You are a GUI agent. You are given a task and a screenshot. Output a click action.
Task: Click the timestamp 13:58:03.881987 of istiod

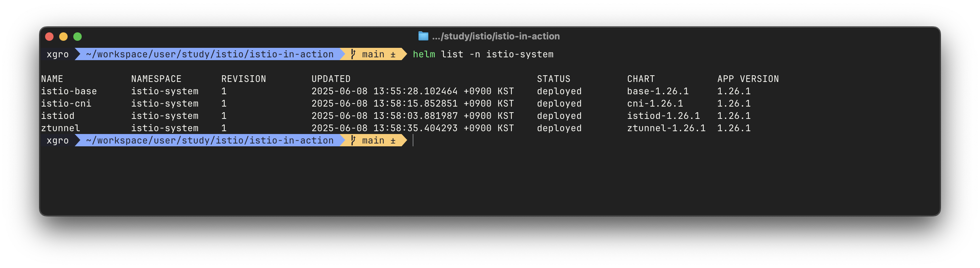click(415, 116)
